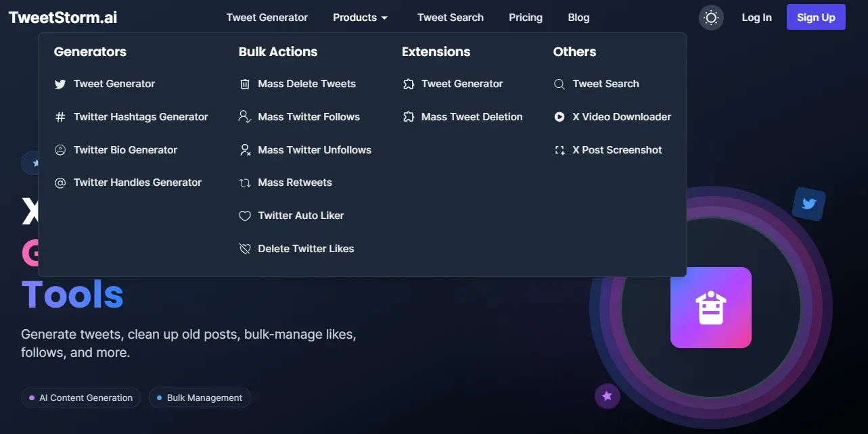Click the person icon next to Mass Twitter Follows
The image size is (868, 434).
point(244,117)
